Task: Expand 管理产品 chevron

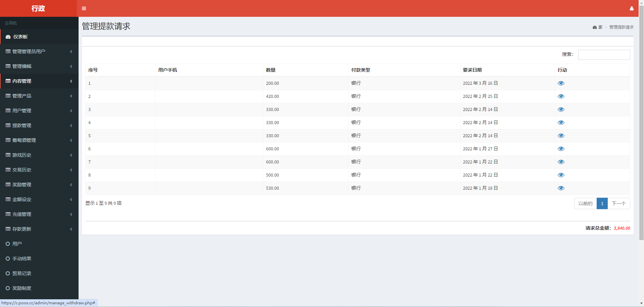Action: (x=71, y=96)
